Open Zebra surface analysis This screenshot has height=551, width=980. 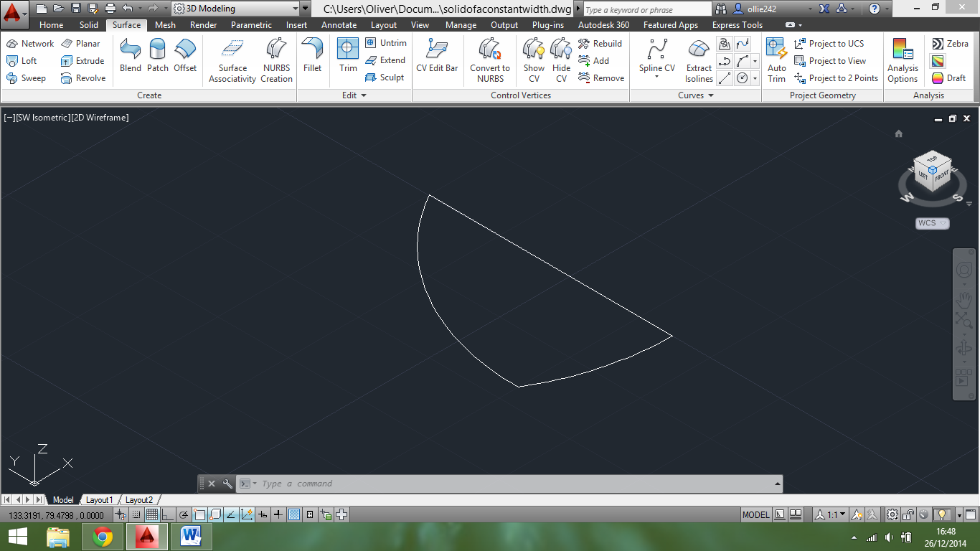coord(950,44)
